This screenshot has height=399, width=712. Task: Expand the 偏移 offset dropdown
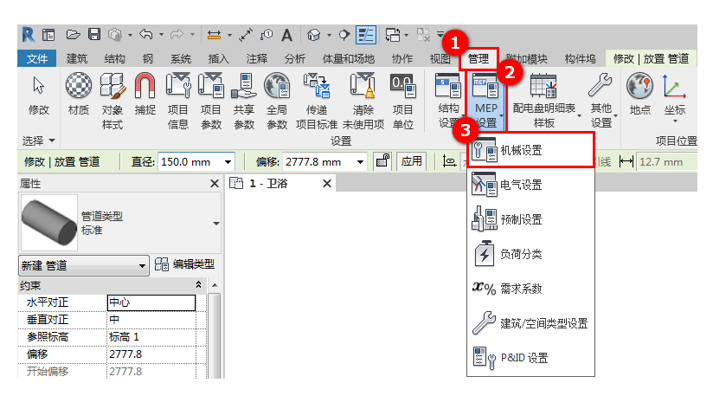pos(361,162)
